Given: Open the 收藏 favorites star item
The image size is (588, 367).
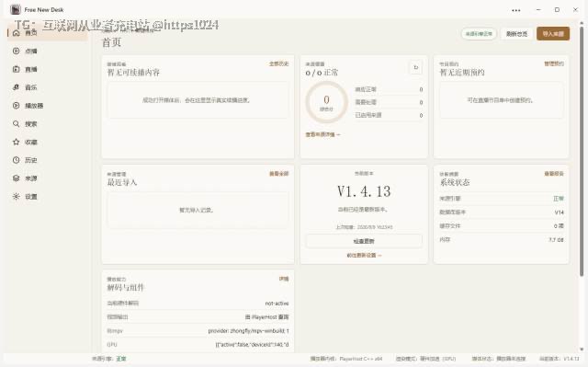Looking at the screenshot, I should 48,143.
